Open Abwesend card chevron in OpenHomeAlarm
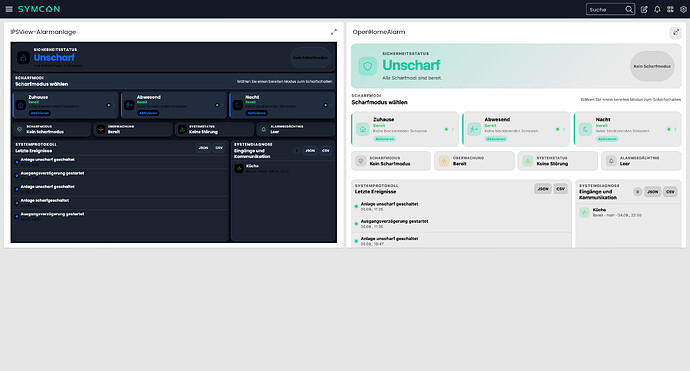 (x=564, y=129)
